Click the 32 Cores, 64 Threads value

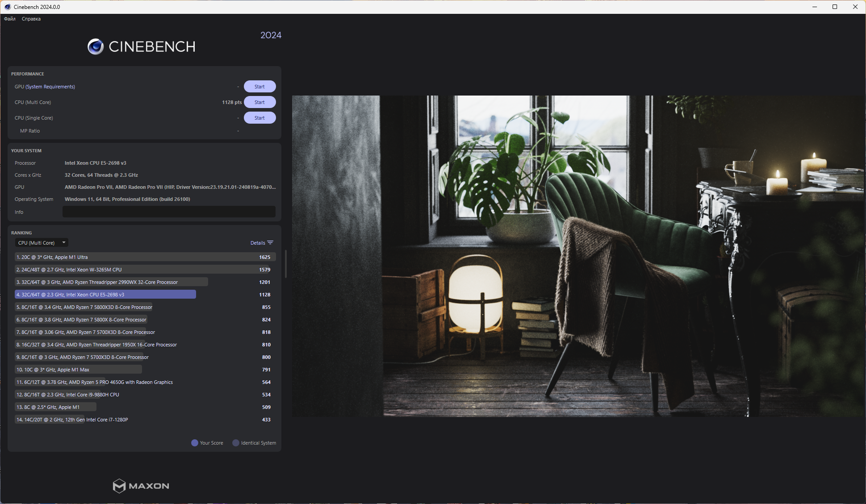(x=101, y=175)
